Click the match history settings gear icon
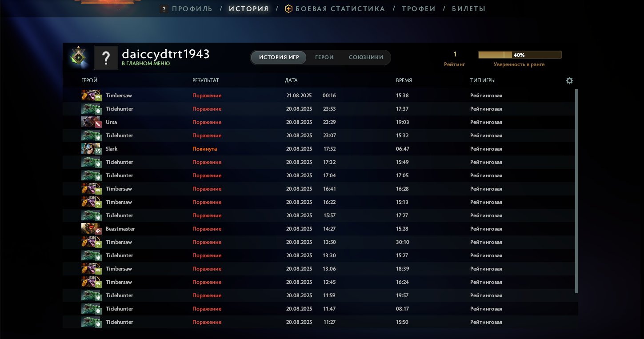Screen dimensions: 644x339 (569, 80)
